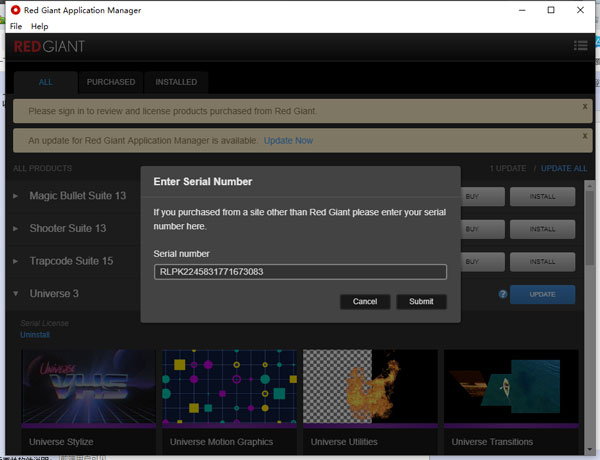Select the Universe Transitions thumbnail
Image resolution: width=600 pixels, height=460 pixels.
(511, 388)
